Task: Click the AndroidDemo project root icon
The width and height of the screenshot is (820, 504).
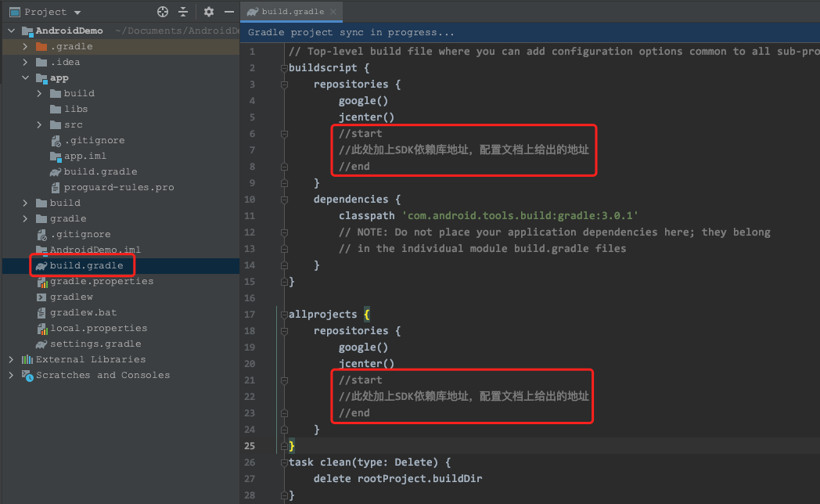Action: click(27, 31)
